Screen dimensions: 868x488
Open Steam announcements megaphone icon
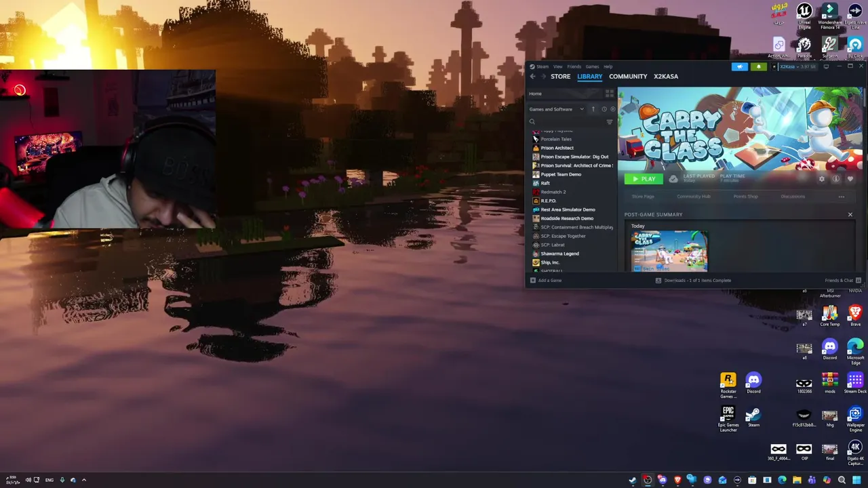coord(740,66)
